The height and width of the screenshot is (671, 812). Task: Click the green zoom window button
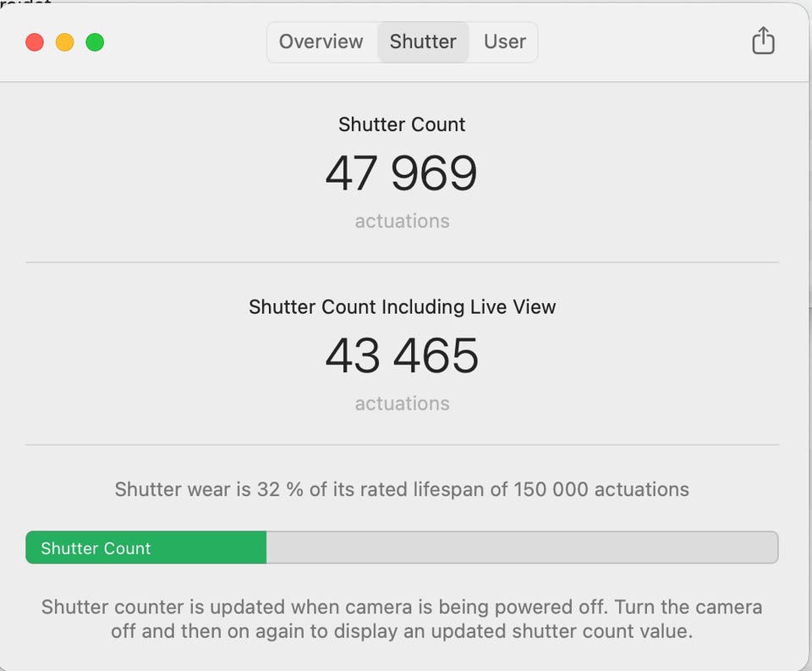(96, 42)
